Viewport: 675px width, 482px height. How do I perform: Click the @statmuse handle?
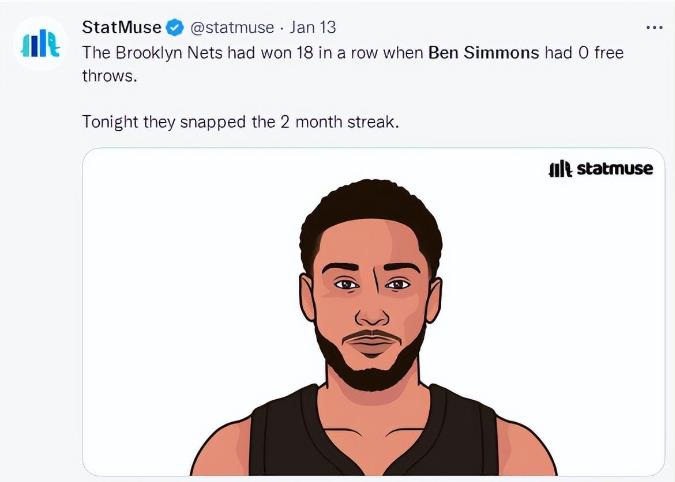[232, 28]
